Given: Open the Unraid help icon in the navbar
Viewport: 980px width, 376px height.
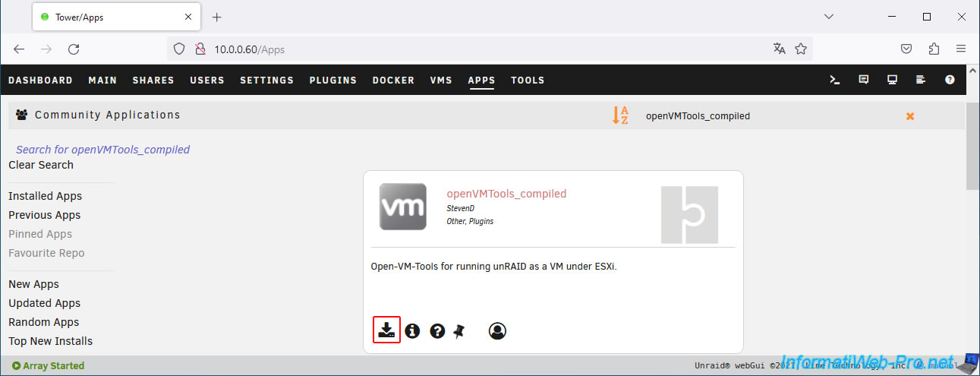Looking at the screenshot, I should click(x=950, y=80).
